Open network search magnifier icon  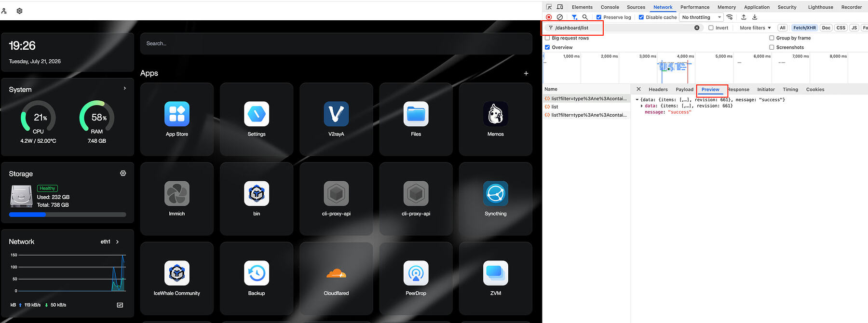(585, 17)
